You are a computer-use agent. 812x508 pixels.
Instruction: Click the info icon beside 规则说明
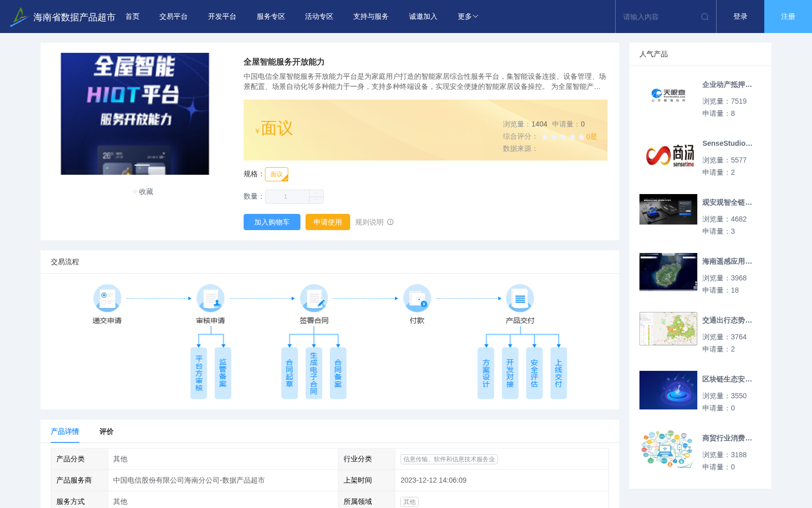point(390,222)
